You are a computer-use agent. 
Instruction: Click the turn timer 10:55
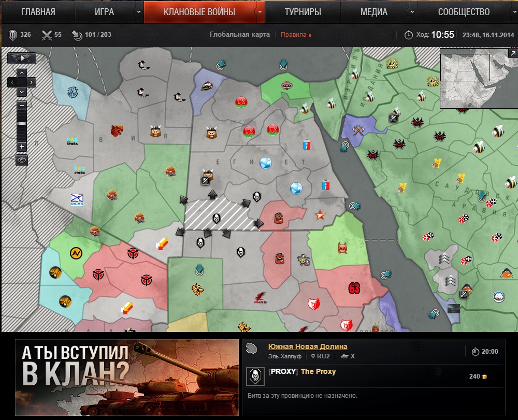coord(443,35)
